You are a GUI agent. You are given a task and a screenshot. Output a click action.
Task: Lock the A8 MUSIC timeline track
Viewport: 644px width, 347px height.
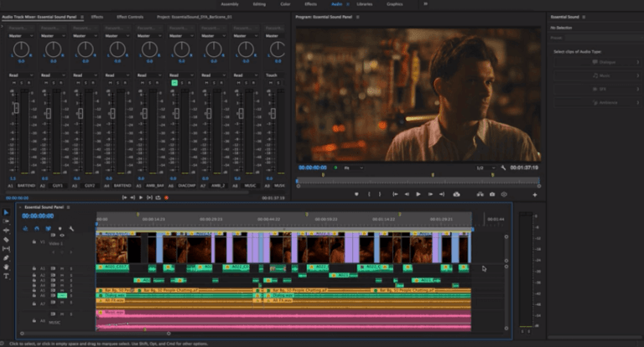pos(34,321)
